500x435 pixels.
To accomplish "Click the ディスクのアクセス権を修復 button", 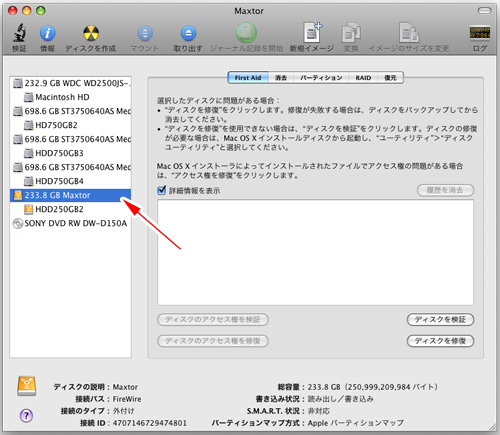I will tap(213, 341).
